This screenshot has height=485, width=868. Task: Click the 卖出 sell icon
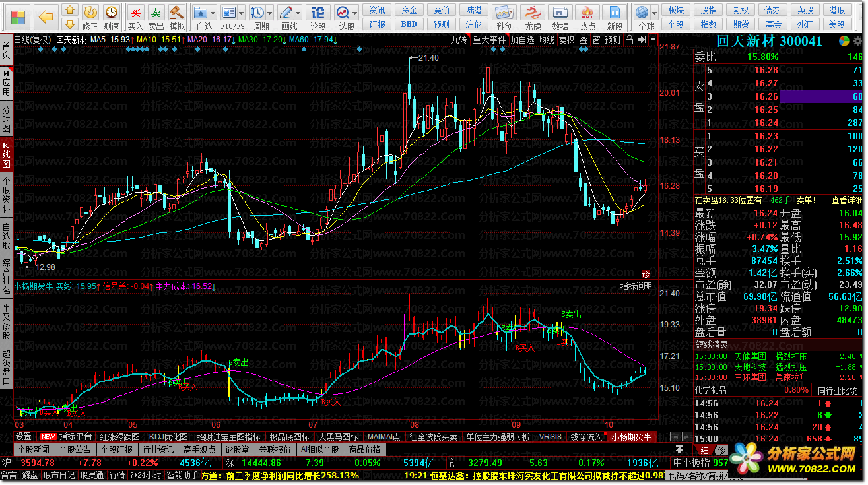pyautogui.click(x=156, y=16)
